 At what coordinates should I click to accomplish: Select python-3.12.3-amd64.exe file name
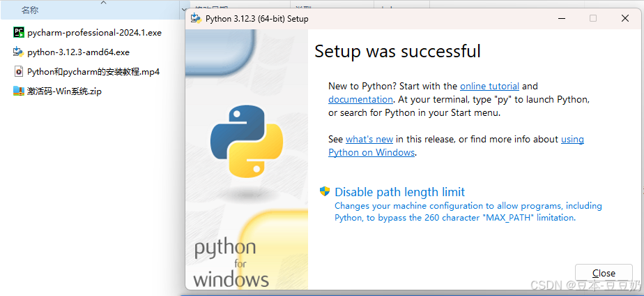[79, 52]
